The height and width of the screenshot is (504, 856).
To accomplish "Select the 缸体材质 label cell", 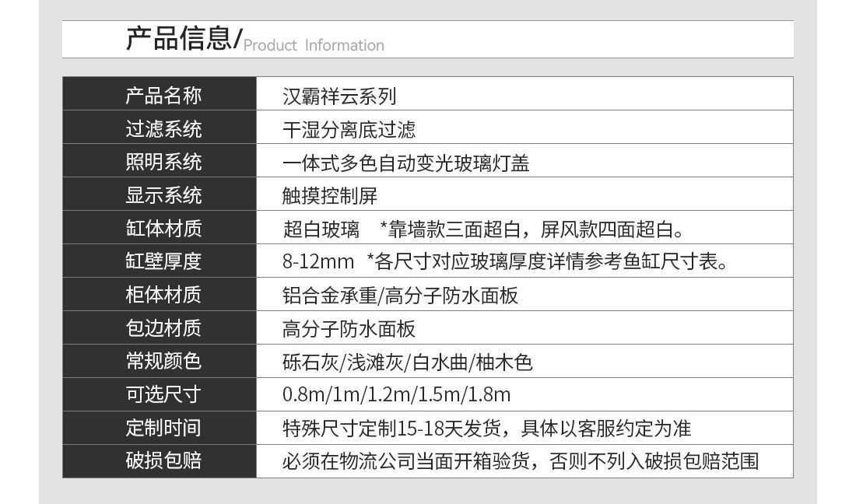I will (x=163, y=229).
